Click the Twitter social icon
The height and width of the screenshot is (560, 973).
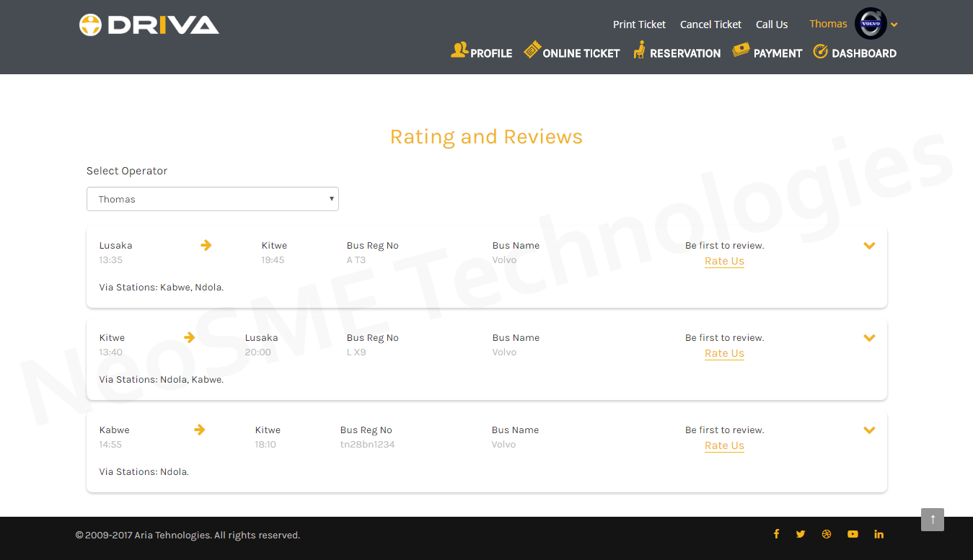[x=801, y=534]
